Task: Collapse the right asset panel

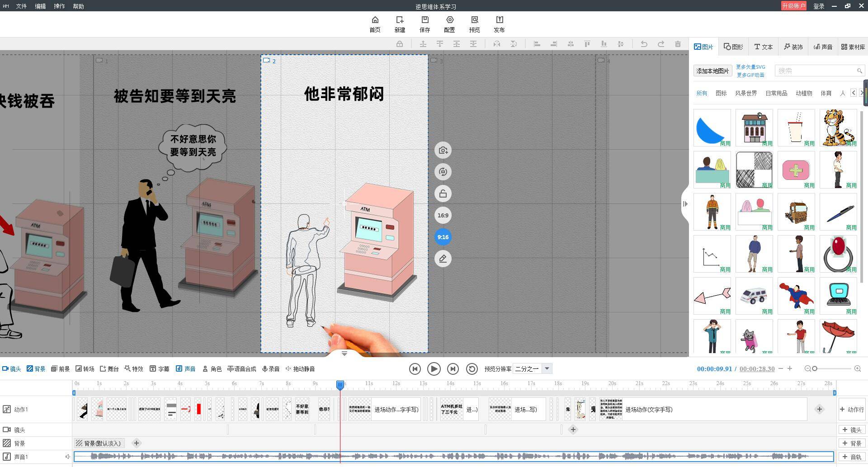Action: coord(685,204)
